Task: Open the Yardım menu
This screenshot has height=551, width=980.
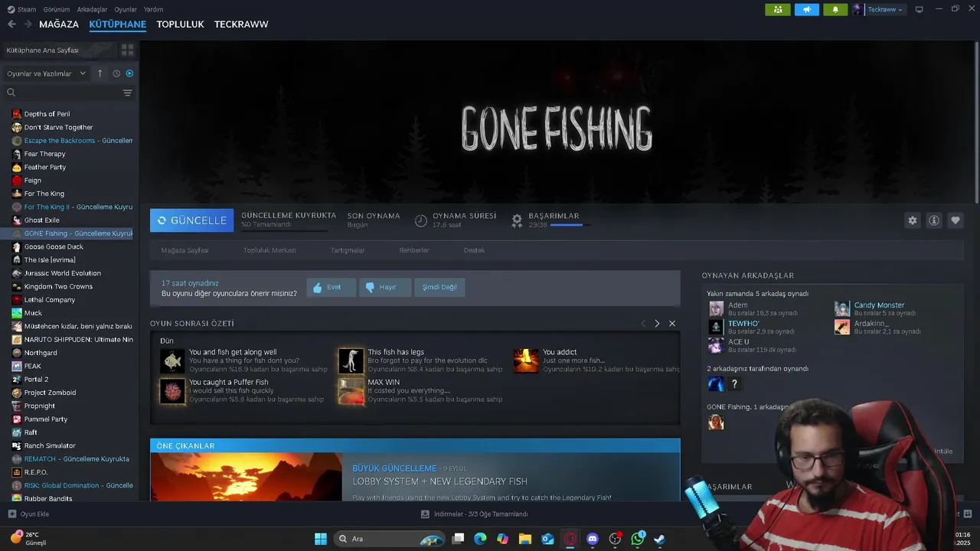Action: 153,9
